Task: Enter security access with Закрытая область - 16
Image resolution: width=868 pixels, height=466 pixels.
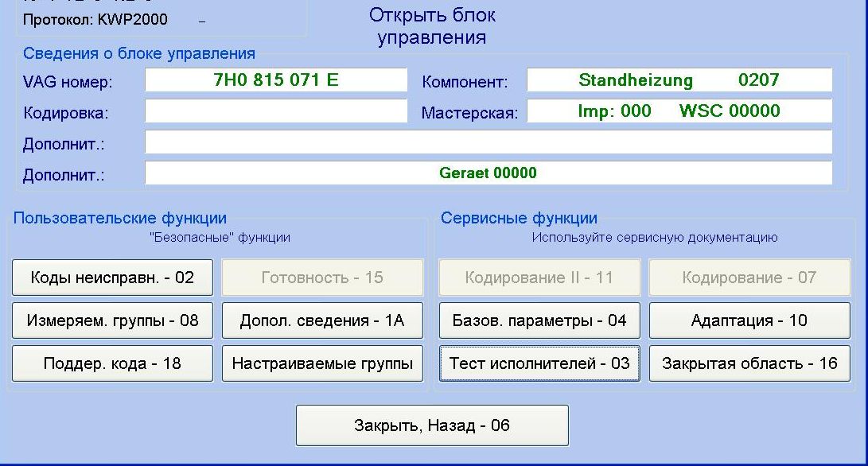Action: pyautogui.click(x=749, y=363)
